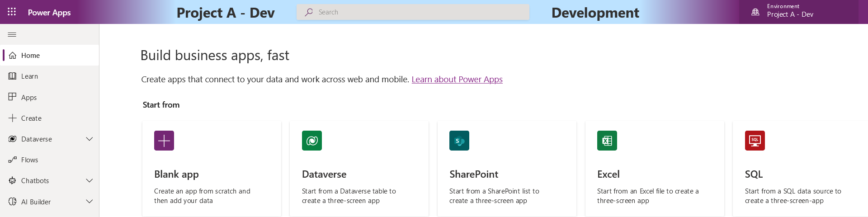
Task: Click 'Start from a SQL data source' description
Action: click(x=793, y=196)
